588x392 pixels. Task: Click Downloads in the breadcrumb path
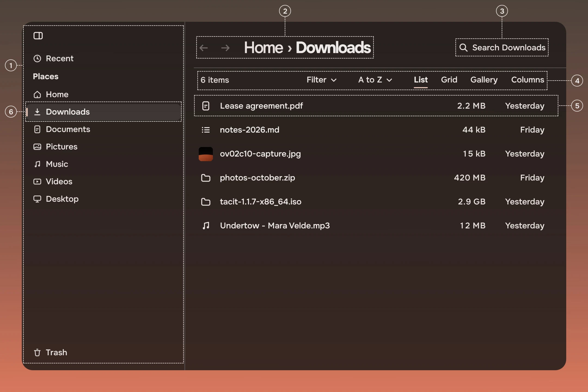coord(333,48)
